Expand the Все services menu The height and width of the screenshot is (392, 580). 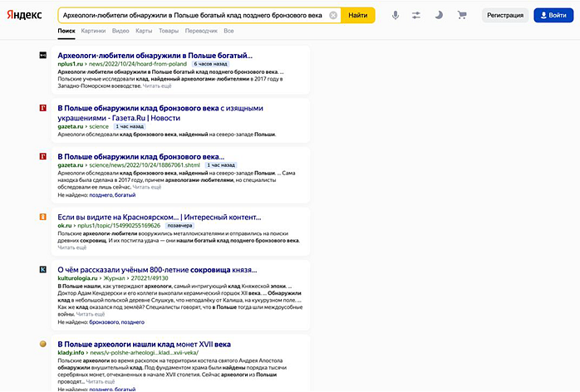pos(229,31)
